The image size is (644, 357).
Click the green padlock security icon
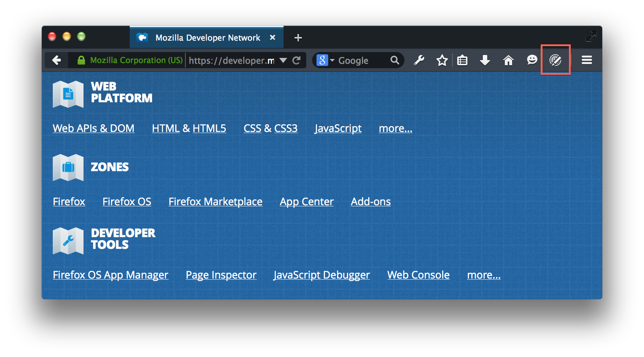pyautogui.click(x=81, y=60)
